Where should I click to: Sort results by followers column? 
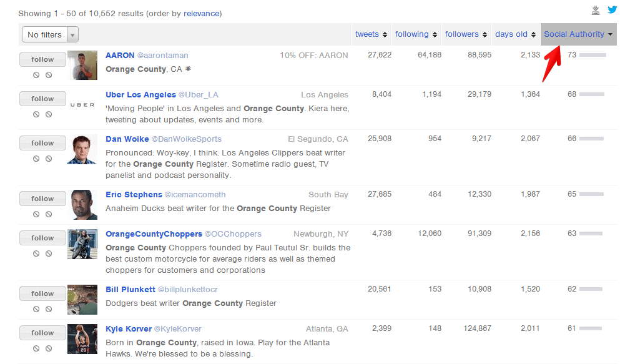coord(466,34)
